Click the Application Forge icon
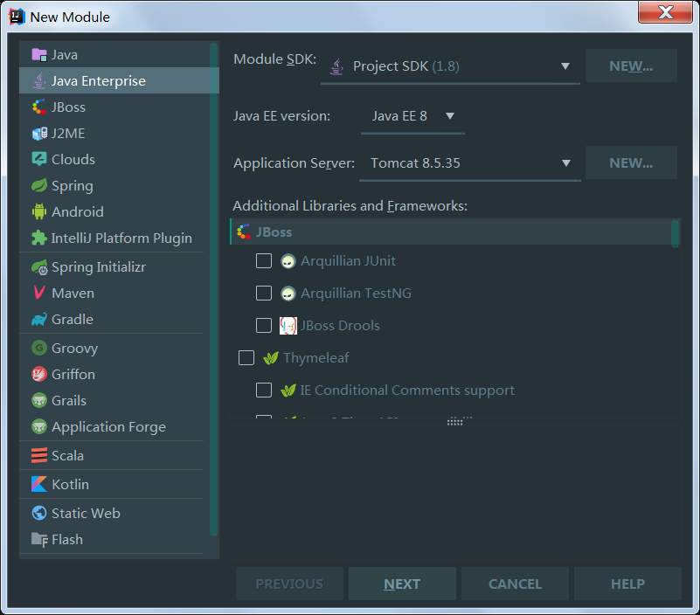 coord(39,426)
